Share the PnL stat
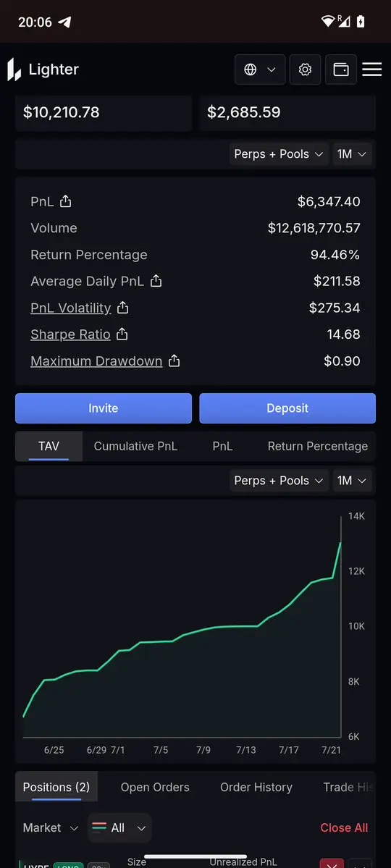Image resolution: width=391 pixels, height=868 pixels. coord(65,201)
